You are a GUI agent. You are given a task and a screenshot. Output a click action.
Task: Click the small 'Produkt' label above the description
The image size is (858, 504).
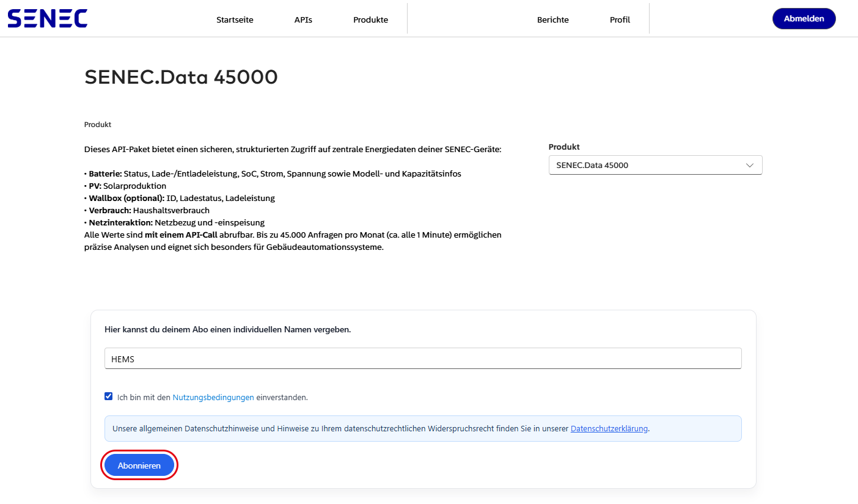pos(98,125)
